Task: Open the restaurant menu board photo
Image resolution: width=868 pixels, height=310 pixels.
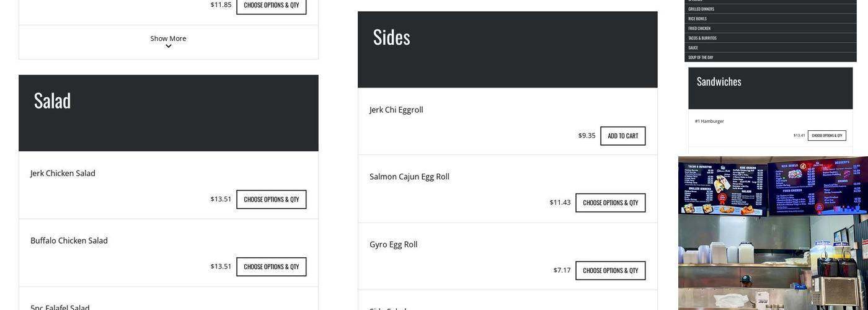Action: [x=773, y=232]
